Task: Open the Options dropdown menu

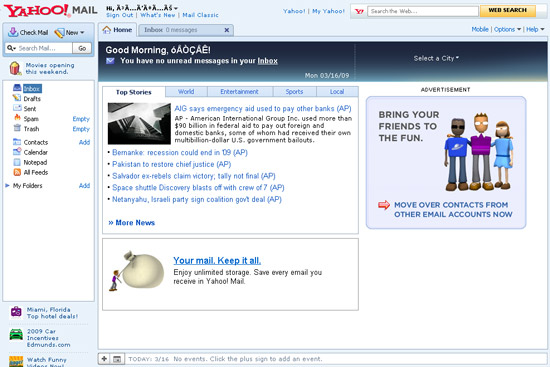Action: coord(507,29)
